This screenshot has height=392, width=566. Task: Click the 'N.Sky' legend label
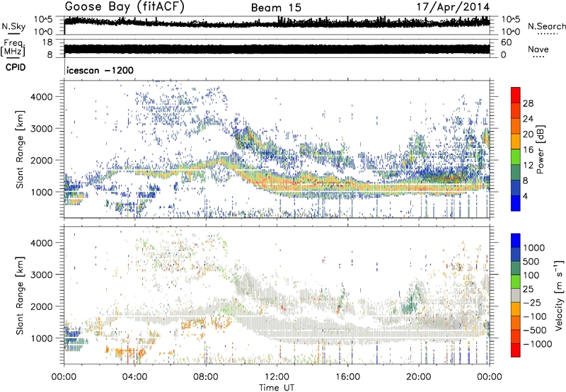13,26
